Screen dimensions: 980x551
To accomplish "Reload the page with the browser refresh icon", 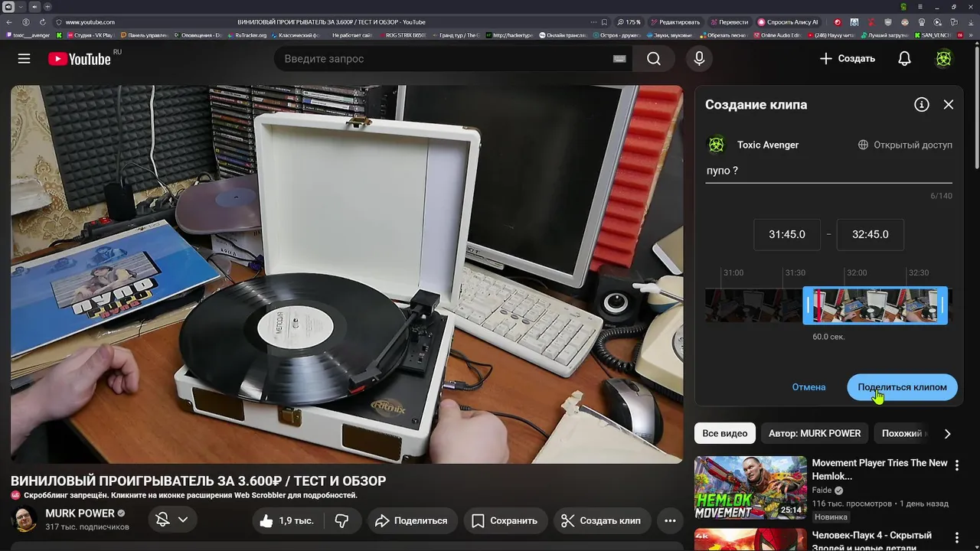I will point(43,22).
